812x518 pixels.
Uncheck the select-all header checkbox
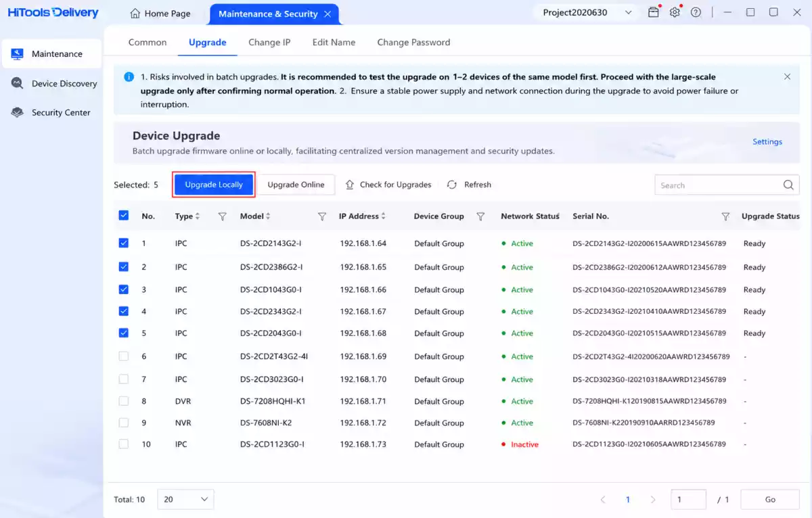[123, 216]
